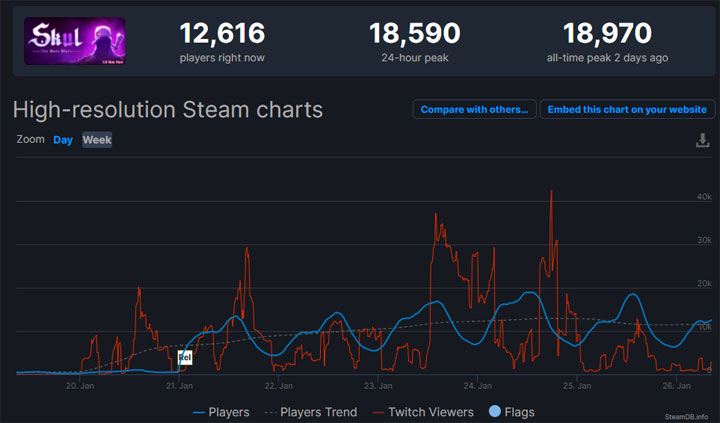Click the Compare with others button
The height and width of the screenshot is (423, 720).
click(474, 109)
